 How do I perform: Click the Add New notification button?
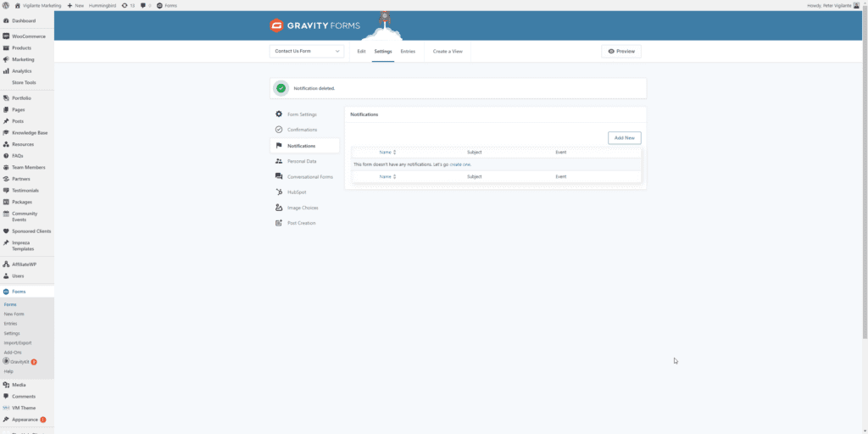pyautogui.click(x=624, y=137)
